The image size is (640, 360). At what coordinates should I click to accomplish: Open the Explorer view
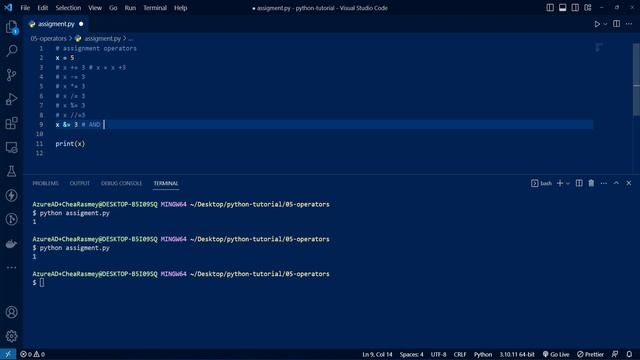click(11, 27)
